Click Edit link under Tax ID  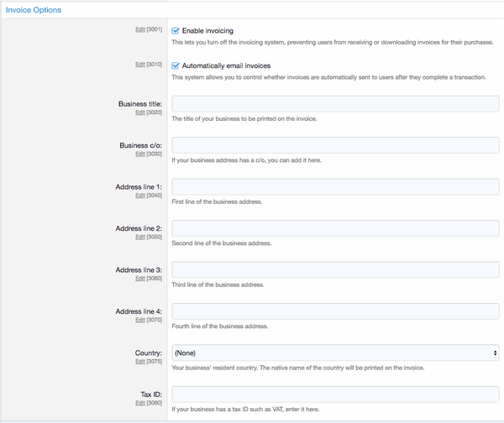coord(140,403)
